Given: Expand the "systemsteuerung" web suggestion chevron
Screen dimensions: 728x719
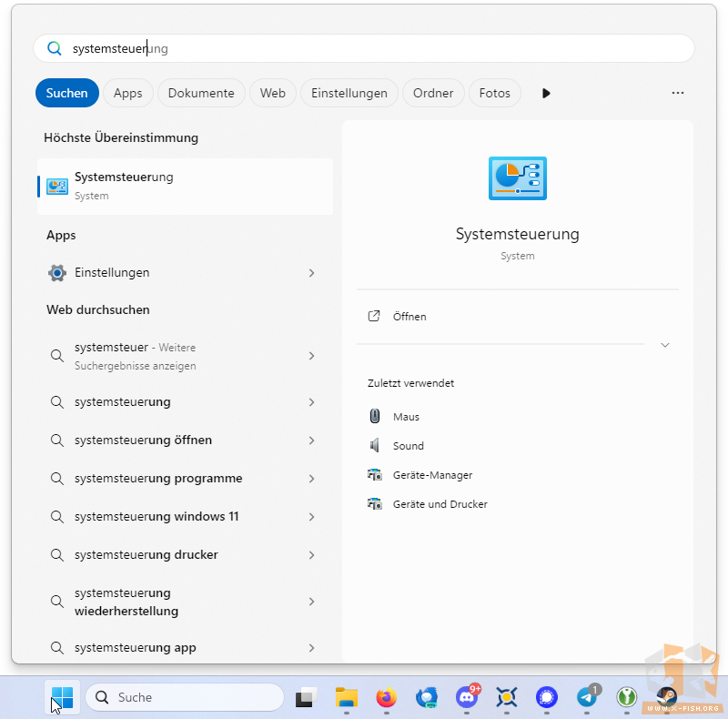Looking at the screenshot, I should 311,402.
